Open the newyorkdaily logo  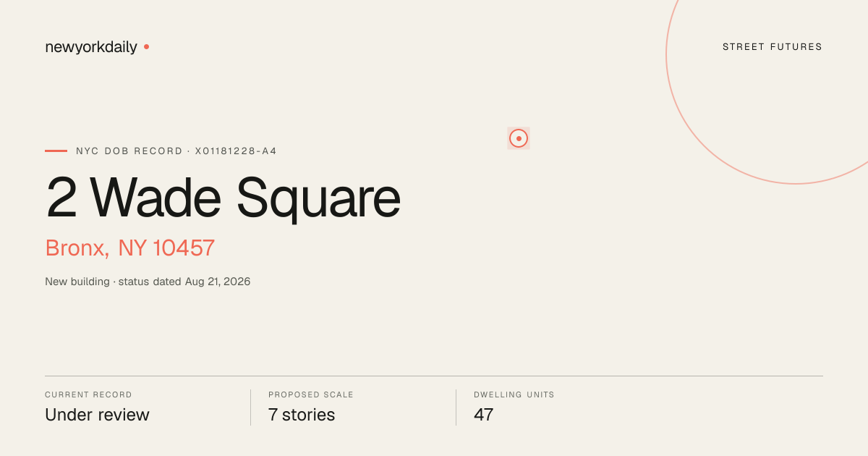tap(91, 47)
